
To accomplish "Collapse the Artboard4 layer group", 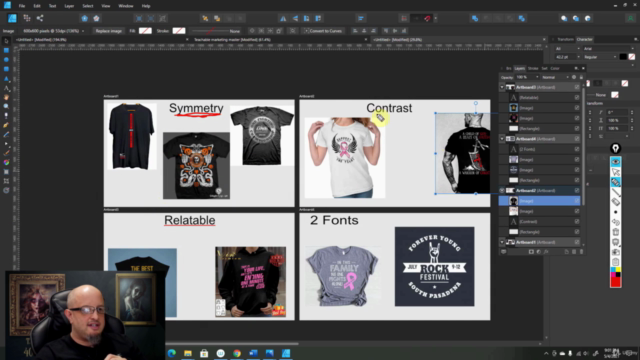I will 502,139.
